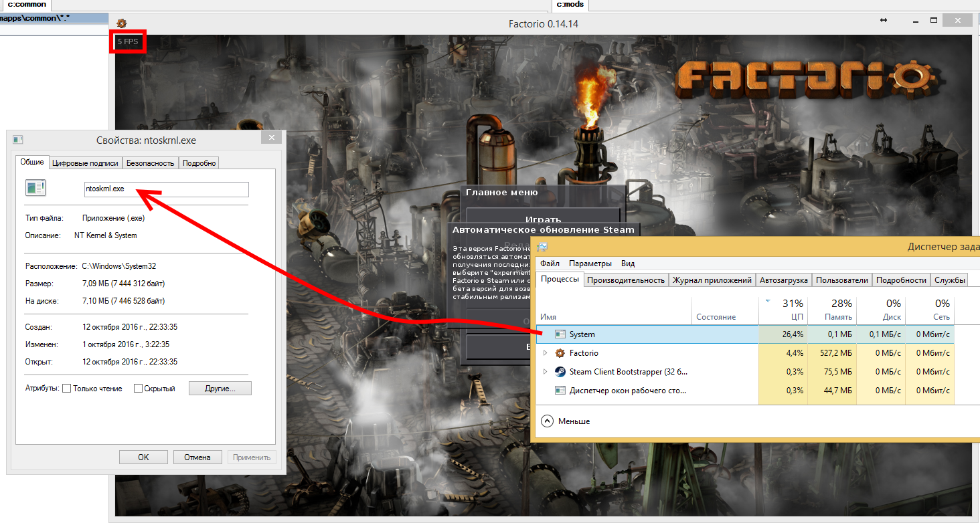
Task: Click the 5 FPS counter in Factorio
Action: (128, 41)
